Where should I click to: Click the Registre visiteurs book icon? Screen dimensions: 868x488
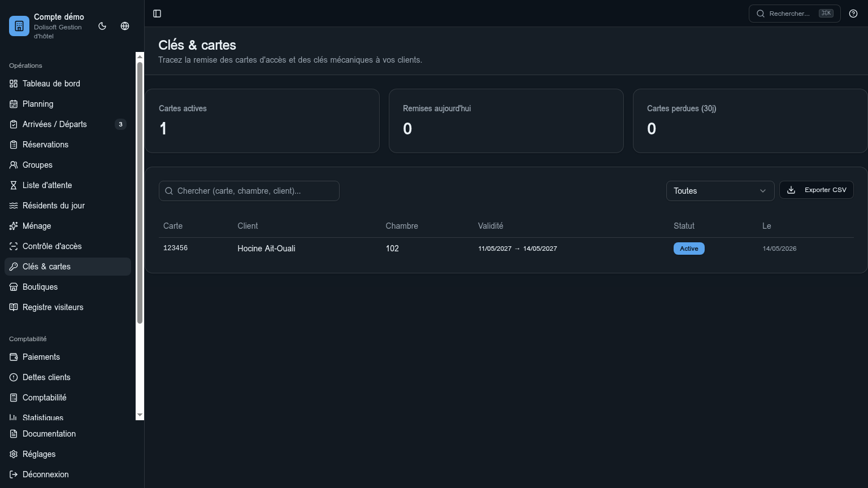click(14, 307)
